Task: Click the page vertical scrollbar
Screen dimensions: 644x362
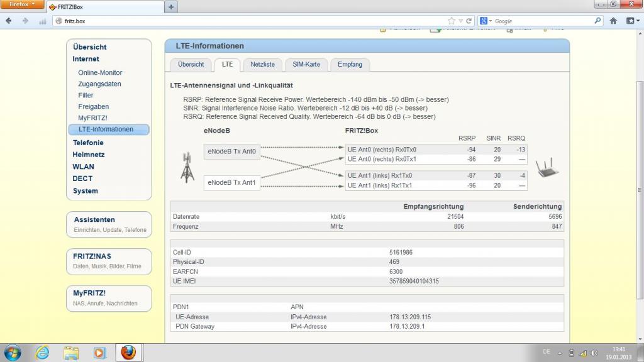Action: click(640, 189)
